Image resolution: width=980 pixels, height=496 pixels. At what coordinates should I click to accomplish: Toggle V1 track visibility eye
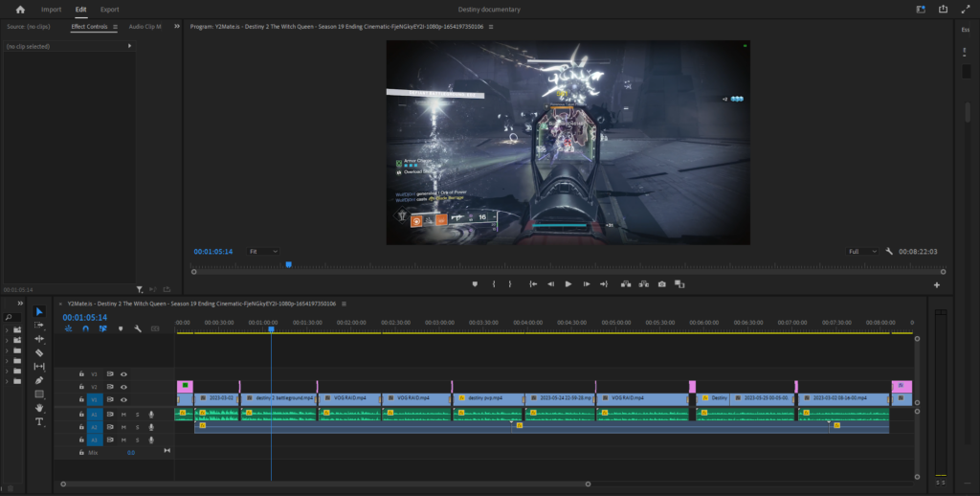(123, 399)
